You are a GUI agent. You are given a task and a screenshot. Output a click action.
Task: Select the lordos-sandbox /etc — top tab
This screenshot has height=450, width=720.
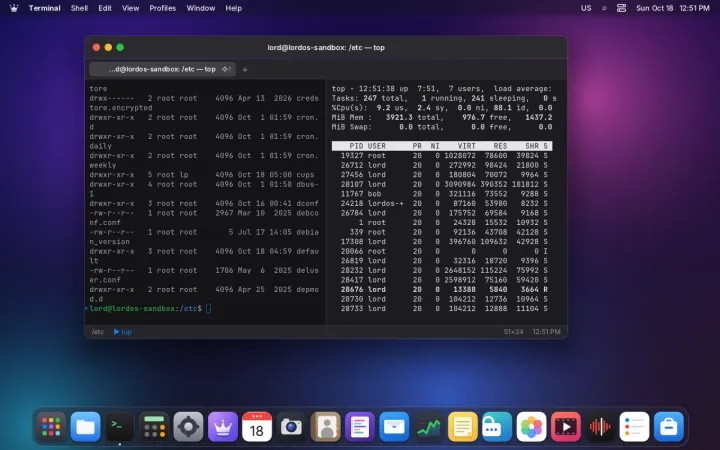(x=162, y=69)
